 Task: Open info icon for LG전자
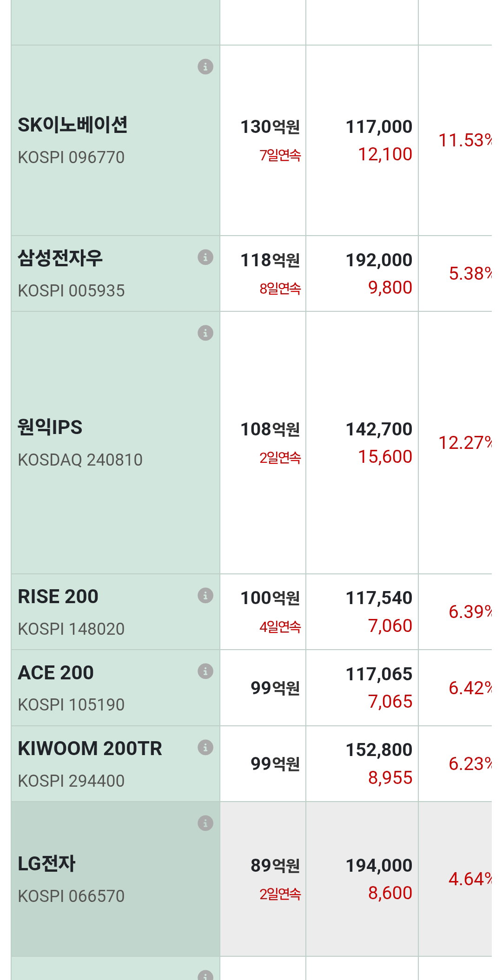[x=205, y=823]
